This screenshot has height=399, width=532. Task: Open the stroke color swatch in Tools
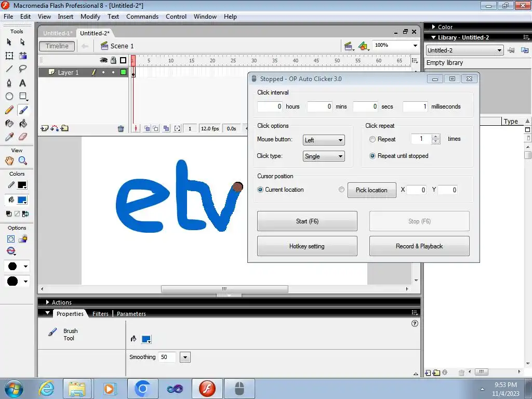point(22,185)
